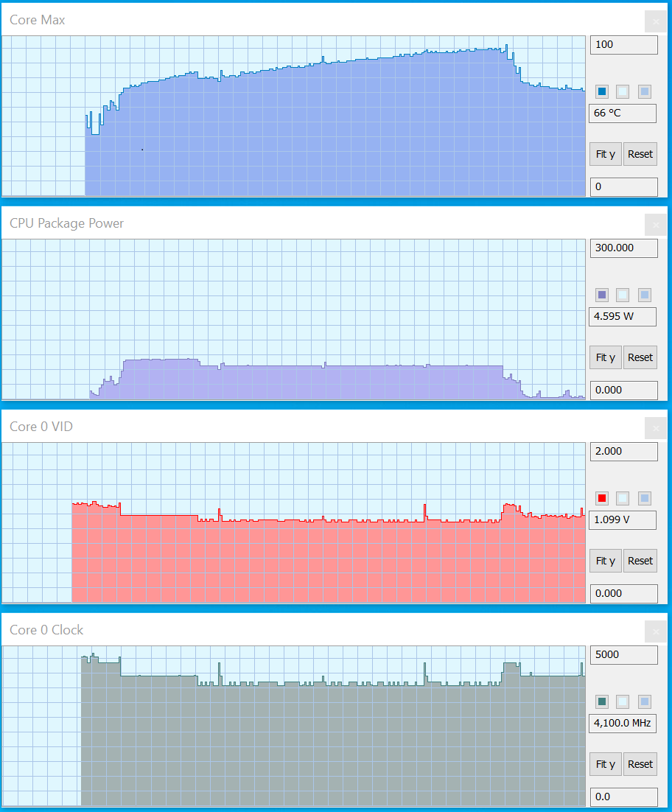This screenshot has width=672, height=812.
Task: Click Reset in the Core 0 Clock panel
Action: (640, 764)
